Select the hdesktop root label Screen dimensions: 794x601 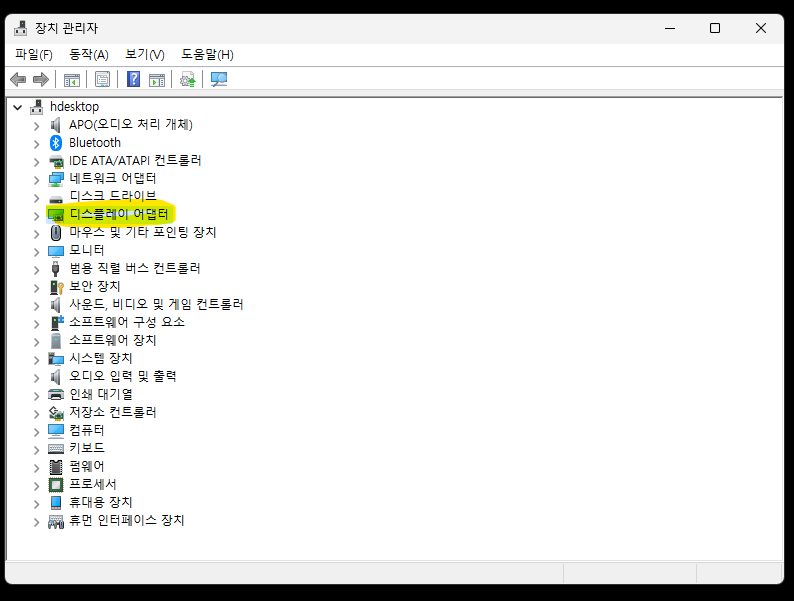tap(74, 107)
